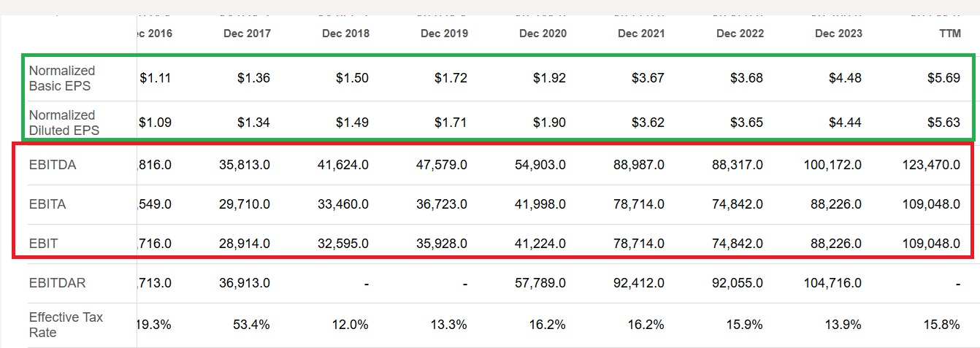
Task: Click the Dec 2017 column header
Action: [247, 34]
